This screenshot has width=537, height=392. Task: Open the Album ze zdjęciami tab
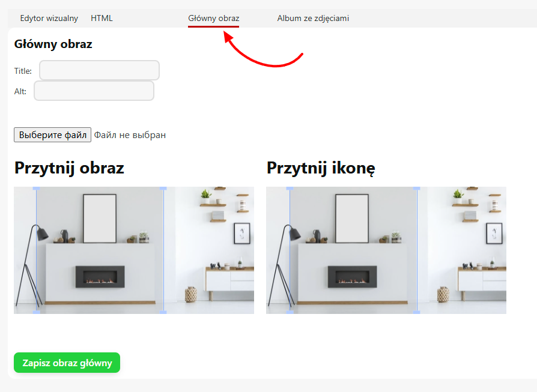pyautogui.click(x=313, y=18)
